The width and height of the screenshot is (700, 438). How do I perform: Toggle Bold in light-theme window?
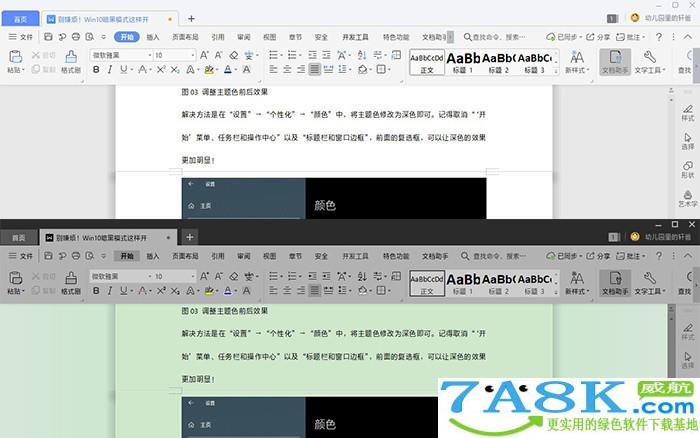pyautogui.click(x=96, y=70)
